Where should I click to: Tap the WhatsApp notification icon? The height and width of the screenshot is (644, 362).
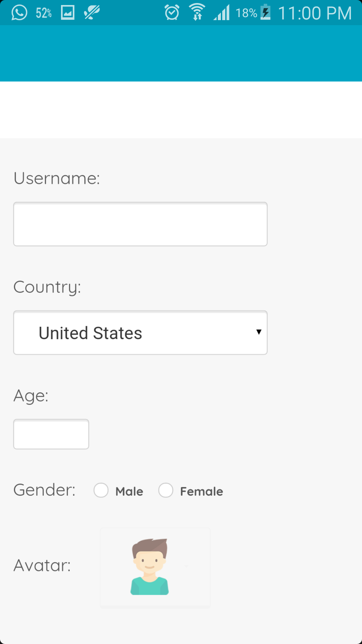[x=19, y=13]
